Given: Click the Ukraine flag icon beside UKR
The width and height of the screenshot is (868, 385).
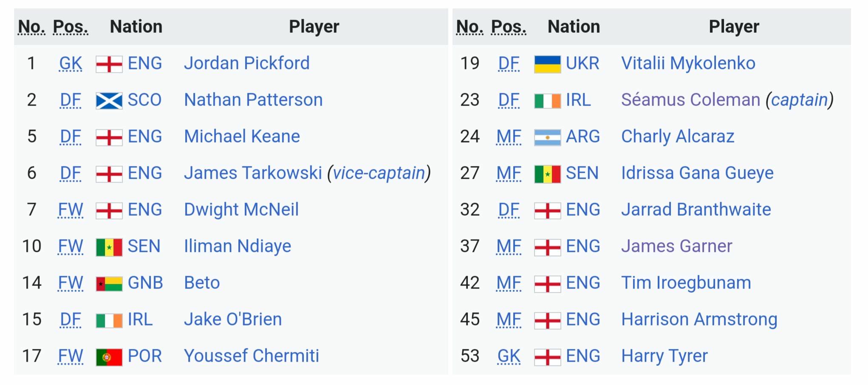Looking at the screenshot, I should 547,64.
